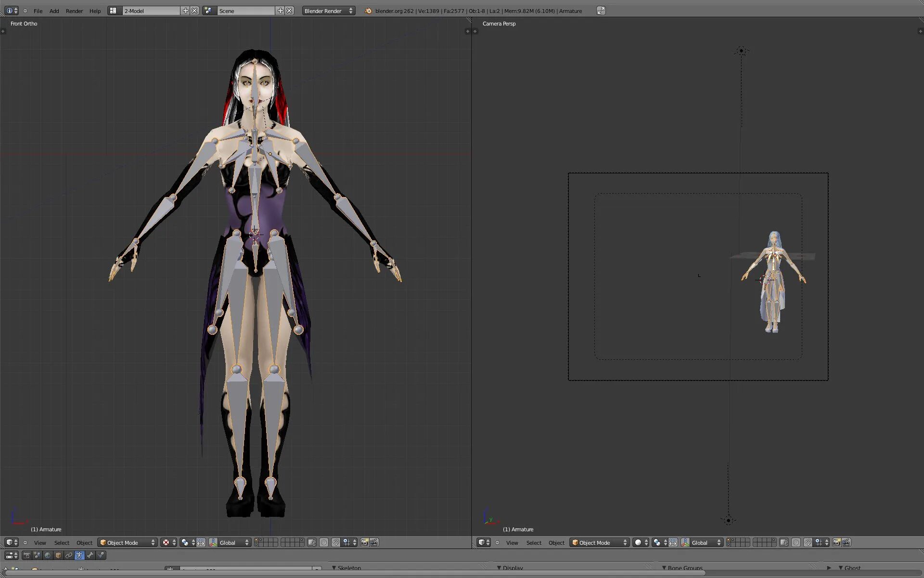This screenshot has height=578, width=924.
Task: Open the Armature data properties tab
Action: (79, 555)
